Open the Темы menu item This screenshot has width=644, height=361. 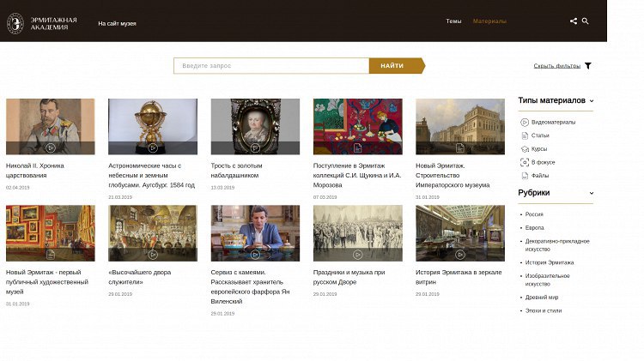pos(454,21)
